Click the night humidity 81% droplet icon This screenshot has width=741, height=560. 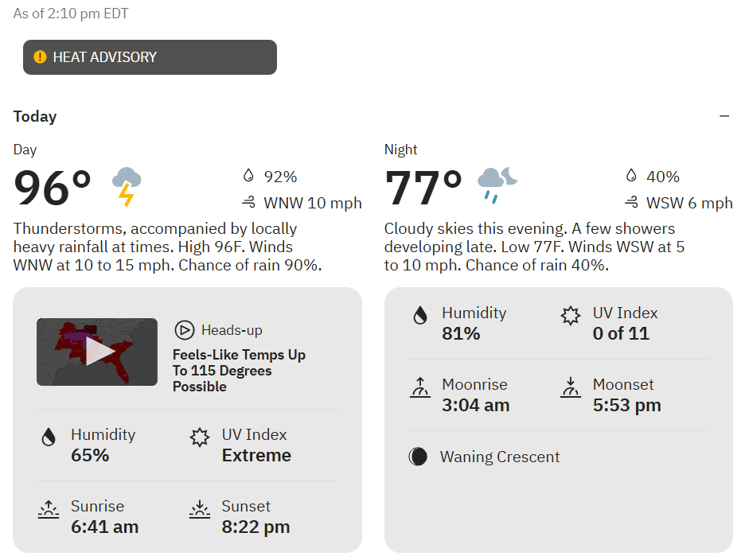coord(419,316)
